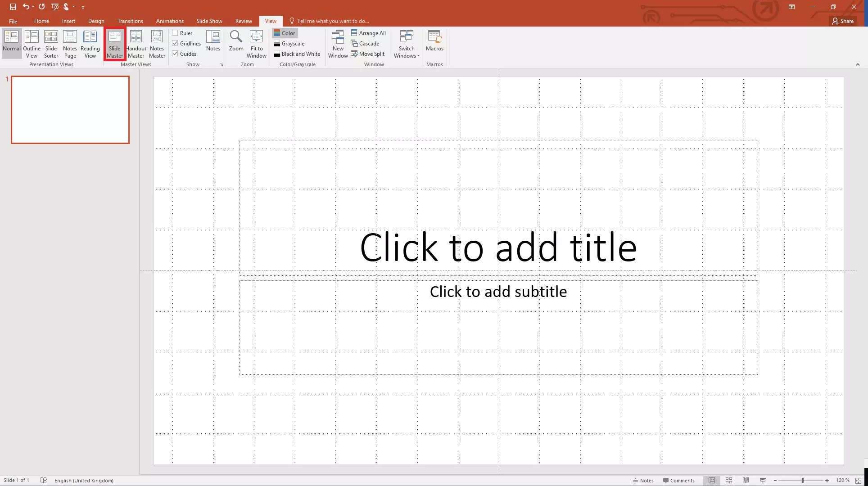Switch to Slide Sorter view
Screen dimensions: 868x486
pos(51,44)
